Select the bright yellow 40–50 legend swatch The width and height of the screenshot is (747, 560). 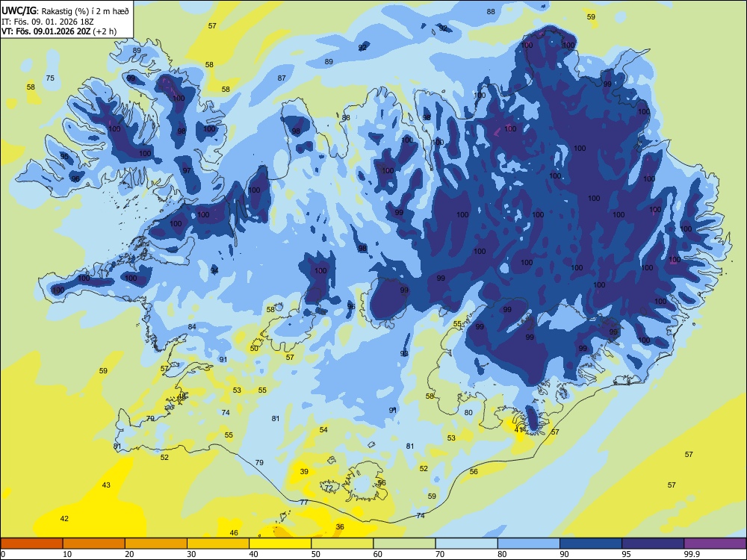[280, 544]
